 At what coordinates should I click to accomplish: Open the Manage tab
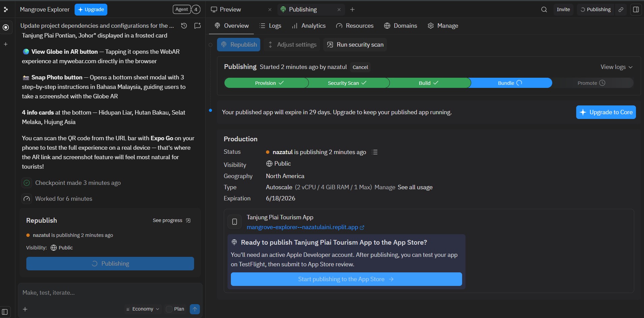coord(443,26)
